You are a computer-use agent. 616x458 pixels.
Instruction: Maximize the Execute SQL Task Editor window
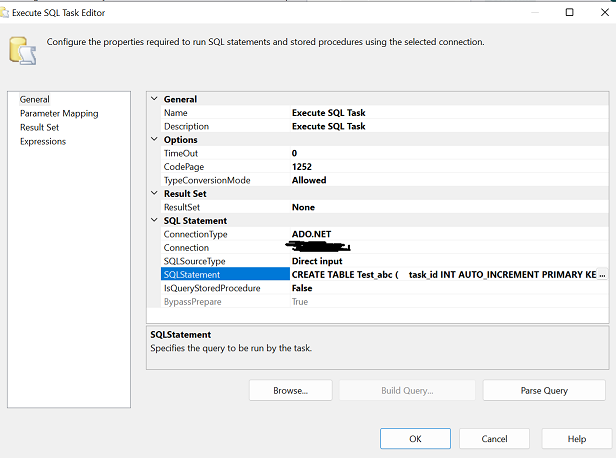[569, 12]
